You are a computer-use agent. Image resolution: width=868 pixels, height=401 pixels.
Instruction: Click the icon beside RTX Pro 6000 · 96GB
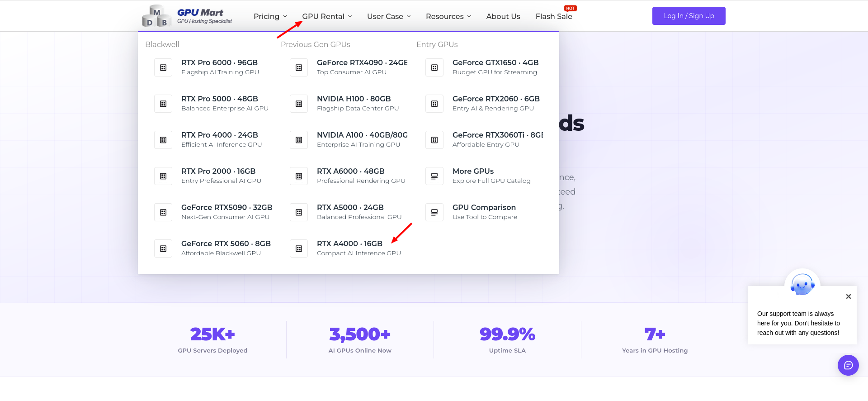[x=163, y=67]
